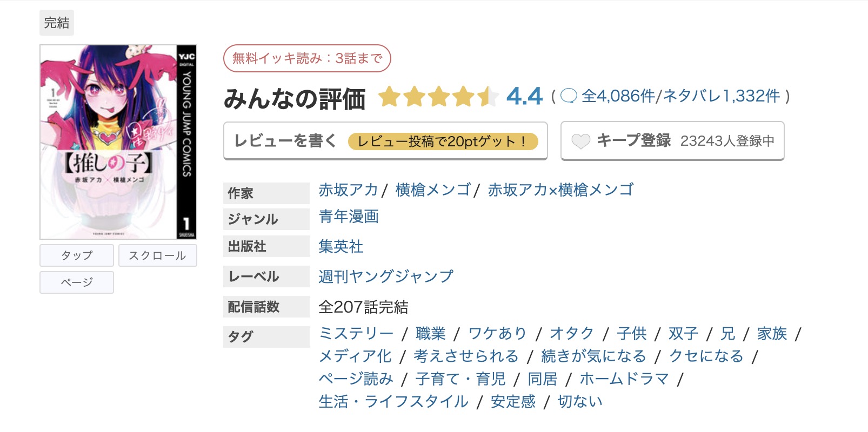Click the レビューを書く button
Image resolution: width=868 pixels, height=432 pixels.
point(285,141)
